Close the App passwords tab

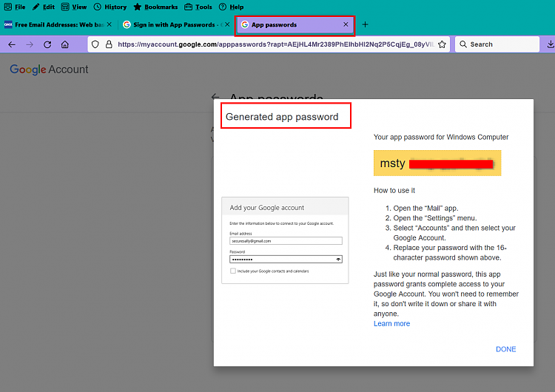click(x=346, y=24)
